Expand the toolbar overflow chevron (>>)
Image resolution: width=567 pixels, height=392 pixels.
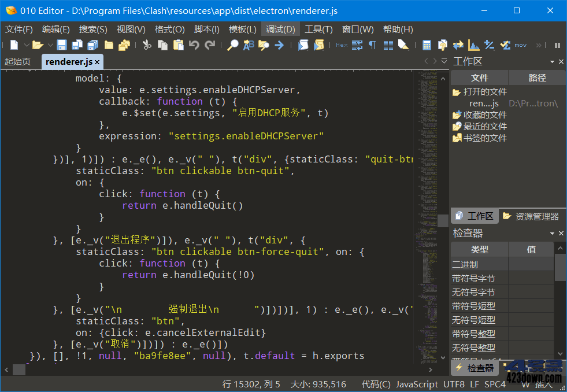point(539,45)
